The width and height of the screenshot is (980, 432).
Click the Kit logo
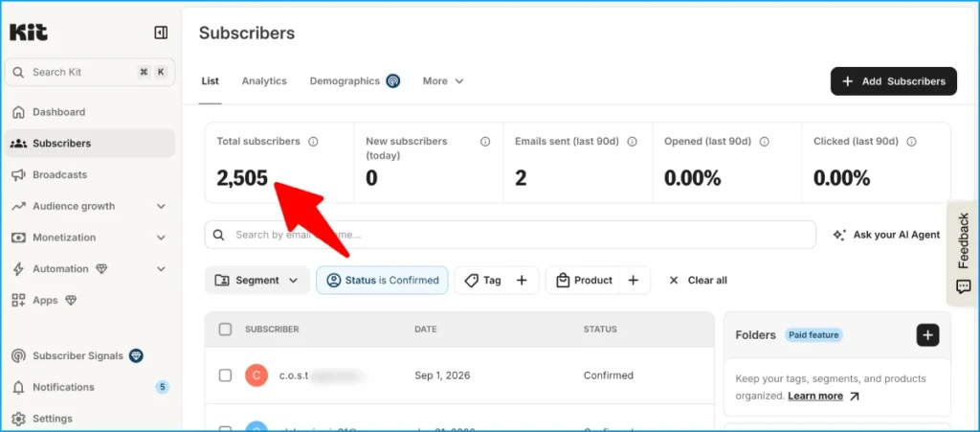point(29,33)
